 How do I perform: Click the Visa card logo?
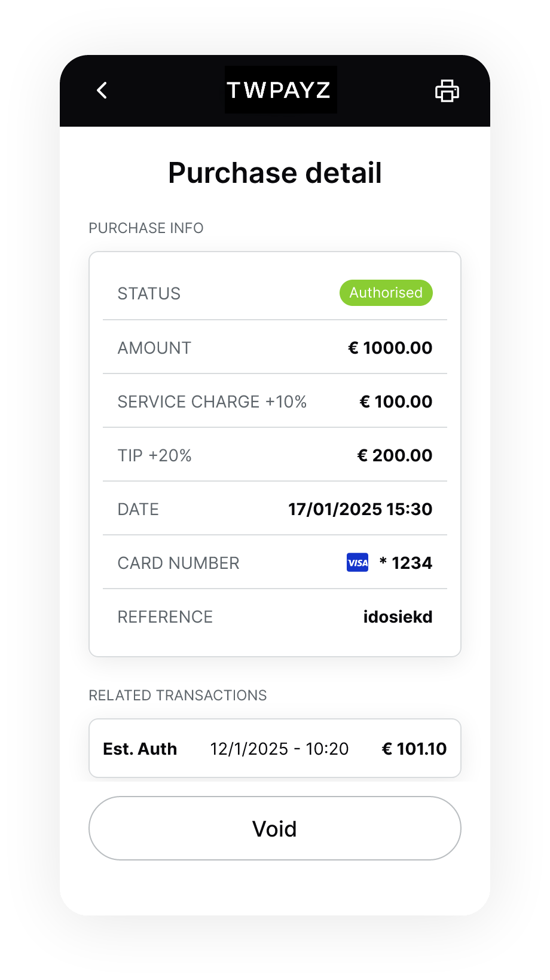tap(357, 563)
